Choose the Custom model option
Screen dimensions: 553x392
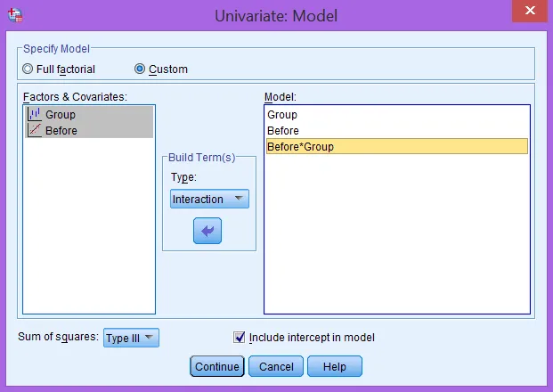(140, 69)
